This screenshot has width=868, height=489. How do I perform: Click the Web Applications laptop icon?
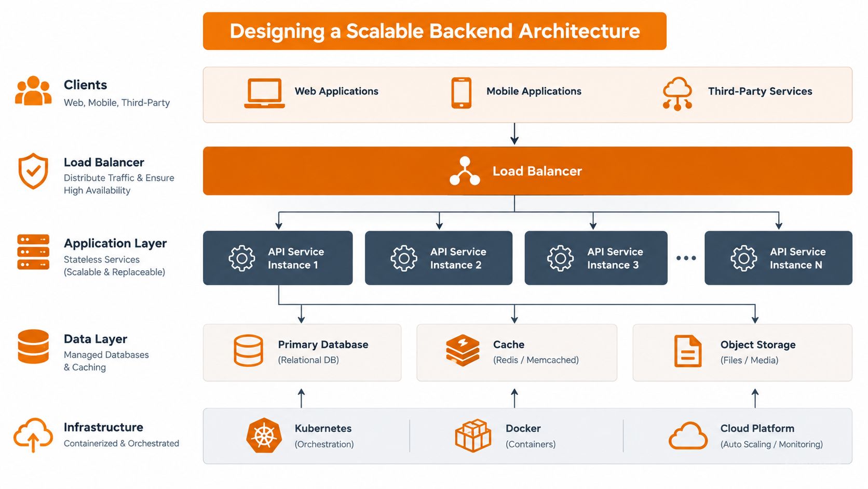point(264,93)
